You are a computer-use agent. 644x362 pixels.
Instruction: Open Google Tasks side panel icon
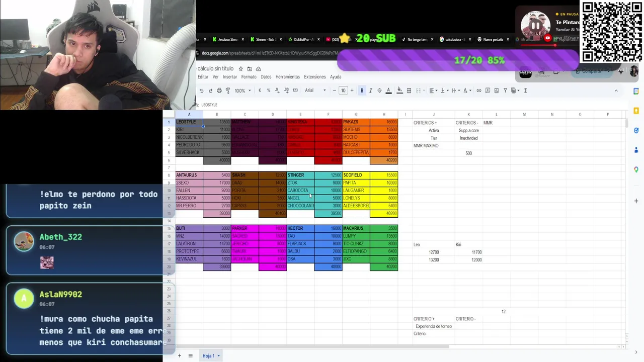(x=636, y=130)
